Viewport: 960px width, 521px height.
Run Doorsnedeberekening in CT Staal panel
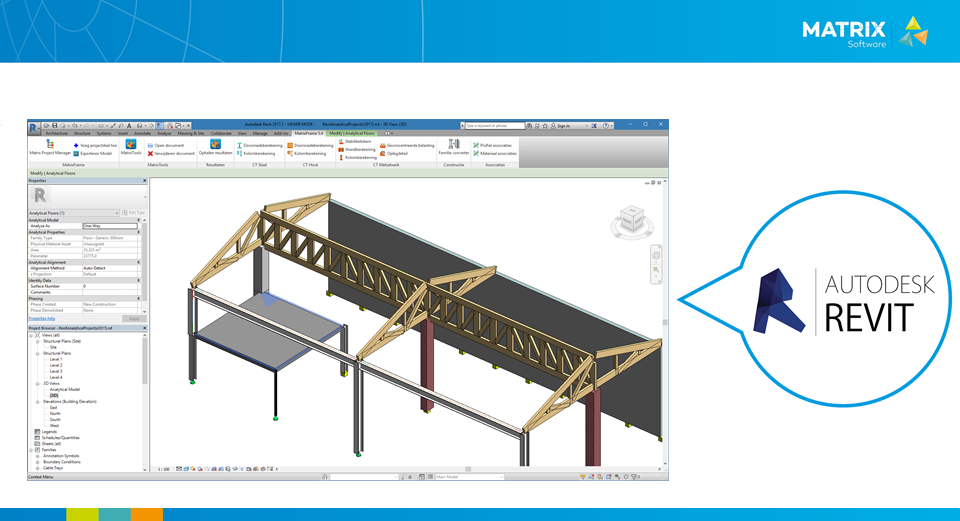[x=260, y=146]
